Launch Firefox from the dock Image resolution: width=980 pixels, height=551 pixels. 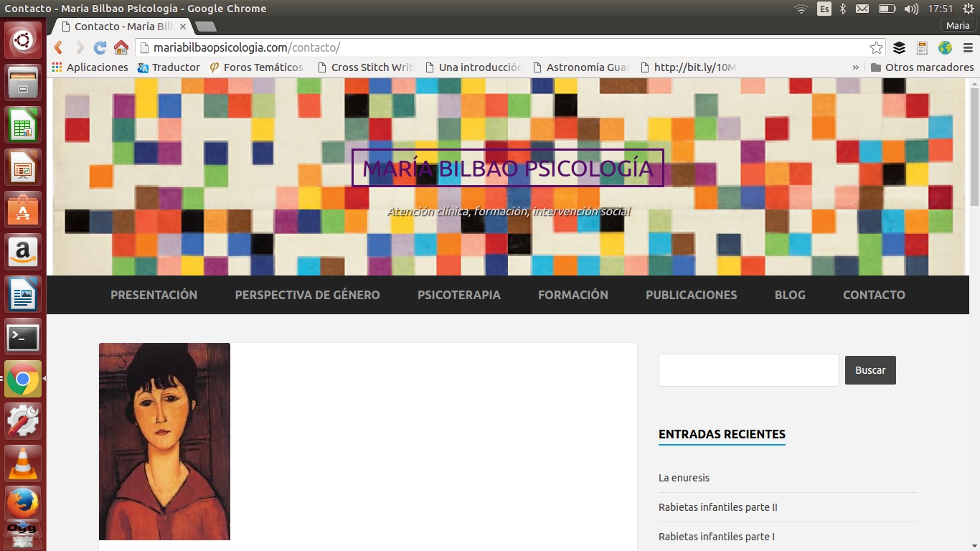[x=23, y=504]
